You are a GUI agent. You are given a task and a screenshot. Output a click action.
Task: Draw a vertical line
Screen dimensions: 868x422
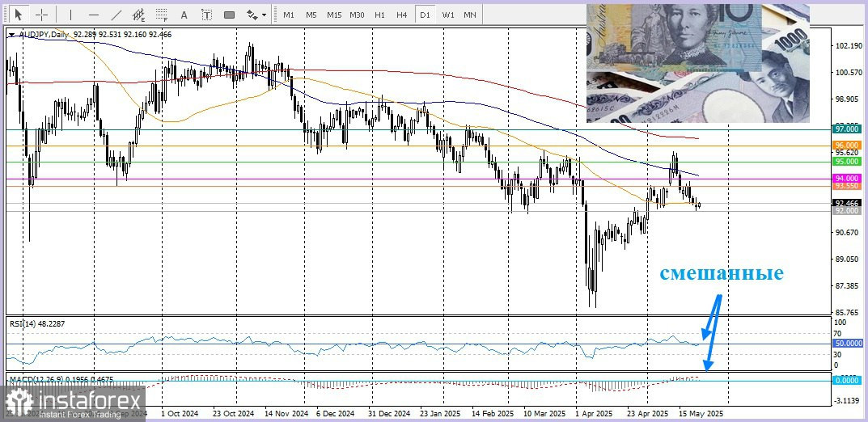point(70,15)
